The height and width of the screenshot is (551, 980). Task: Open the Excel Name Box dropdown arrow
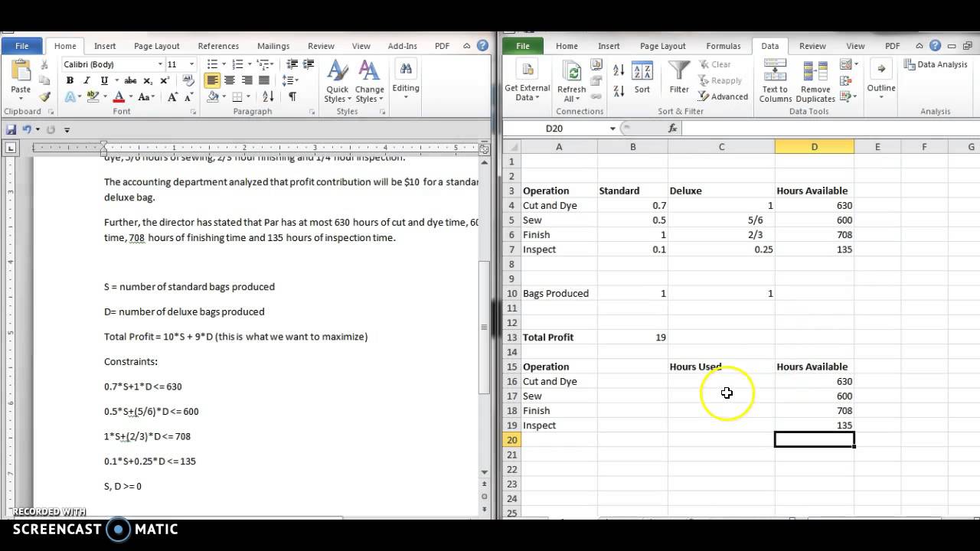612,129
